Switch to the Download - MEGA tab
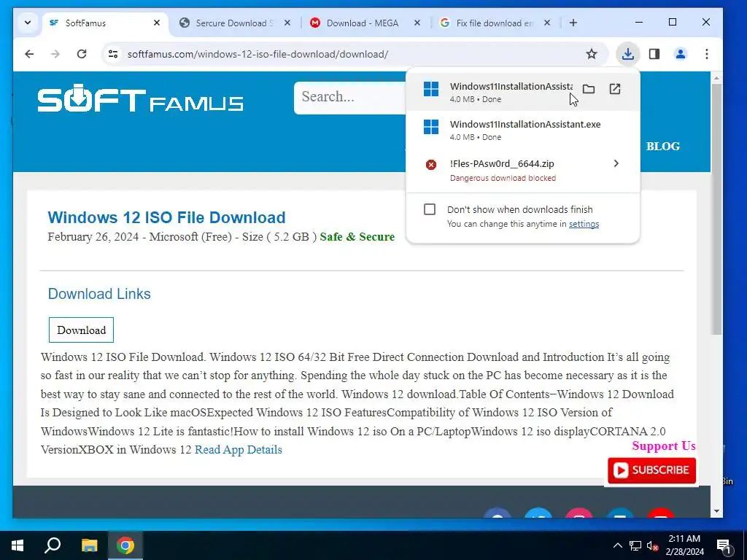 coord(362,23)
